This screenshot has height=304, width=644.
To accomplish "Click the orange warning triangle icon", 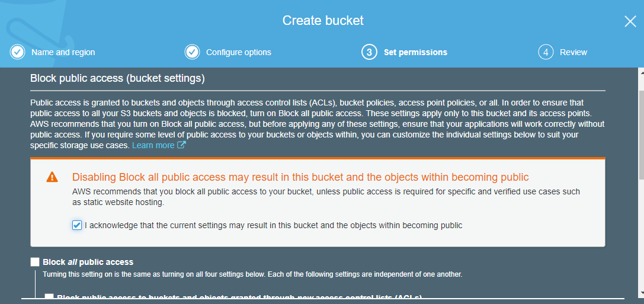I will (52, 177).
